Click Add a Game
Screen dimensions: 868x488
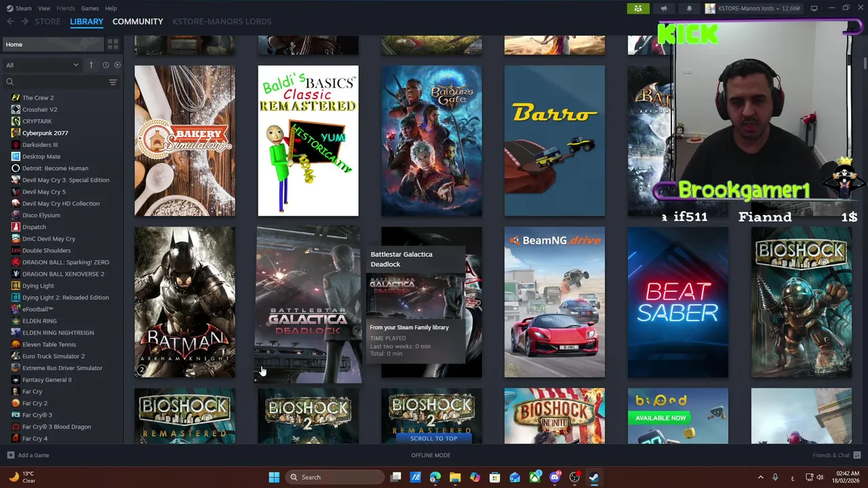(28, 455)
